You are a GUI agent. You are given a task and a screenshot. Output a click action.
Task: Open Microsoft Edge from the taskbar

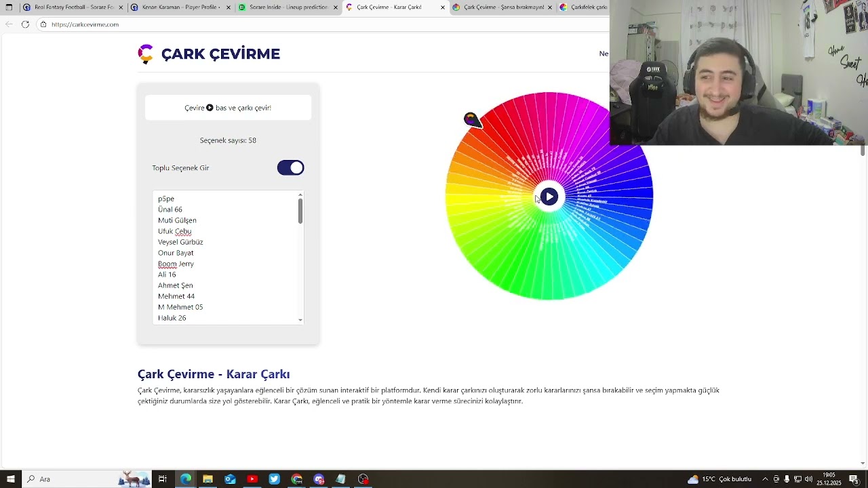pyautogui.click(x=185, y=479)
